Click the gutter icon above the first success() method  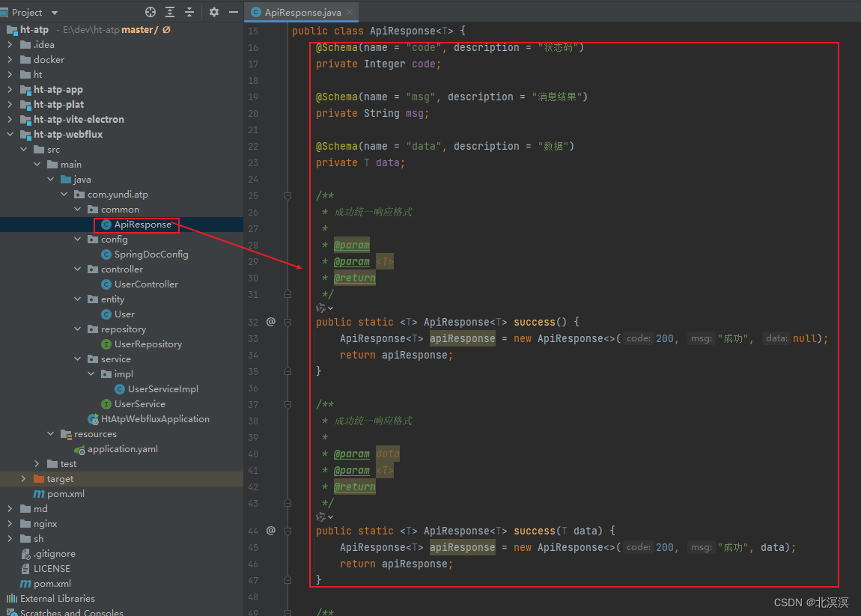271,322
